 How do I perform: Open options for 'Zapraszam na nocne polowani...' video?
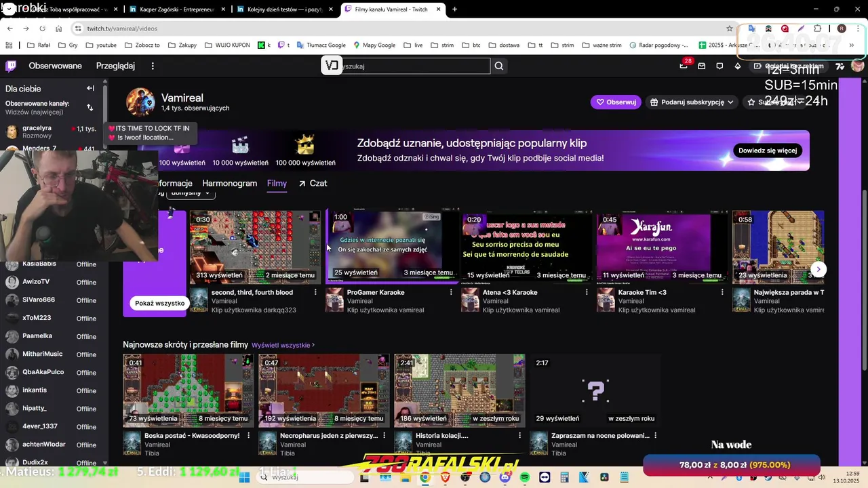click(x=656, y=435)
